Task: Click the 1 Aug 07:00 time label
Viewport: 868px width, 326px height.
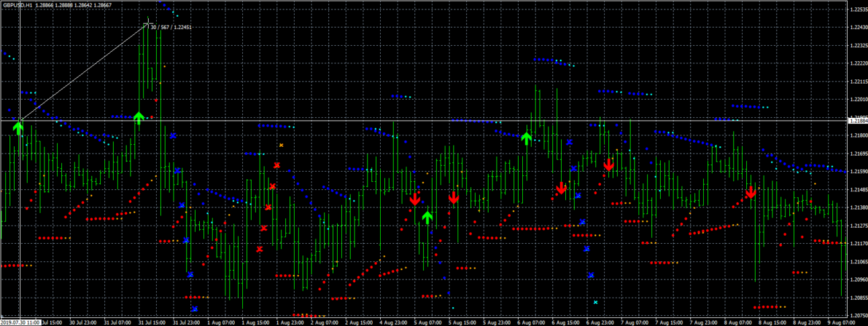Action: (x=221, y=323)
